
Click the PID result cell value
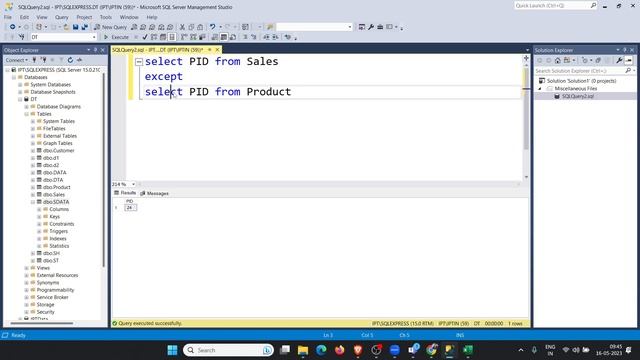(130, 208)
